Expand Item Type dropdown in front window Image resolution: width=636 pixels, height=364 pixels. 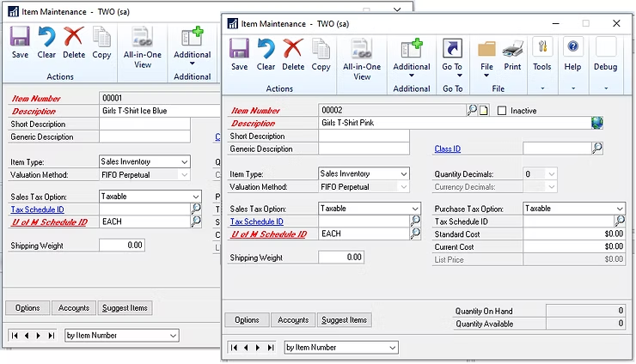(x=403, y=174)
